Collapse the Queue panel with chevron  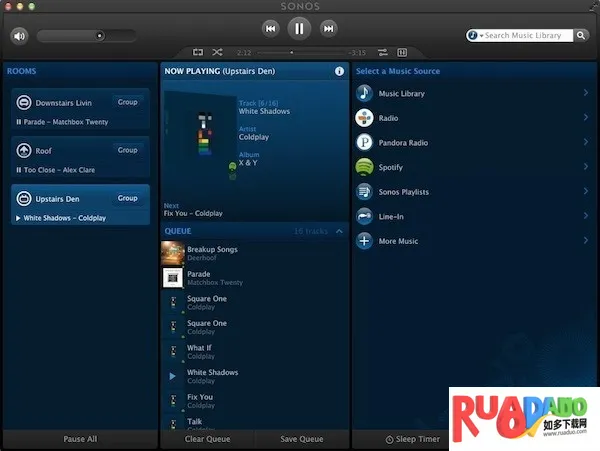[339, 231]
